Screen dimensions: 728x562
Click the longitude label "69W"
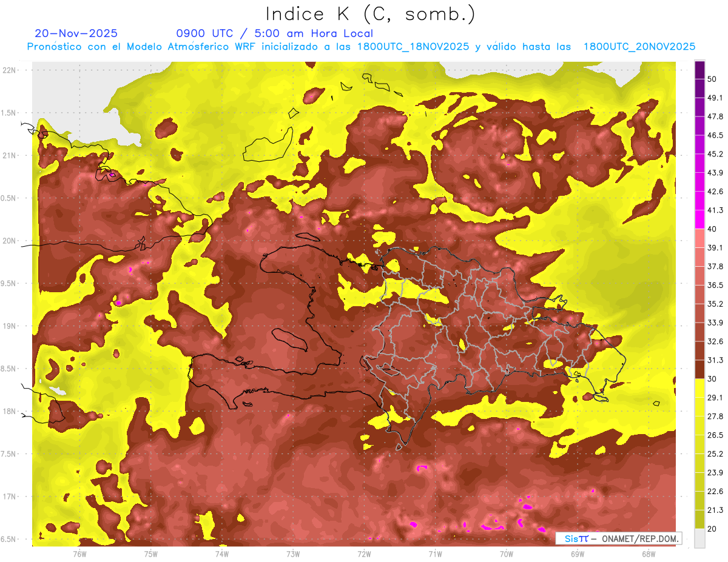point(578,554)
